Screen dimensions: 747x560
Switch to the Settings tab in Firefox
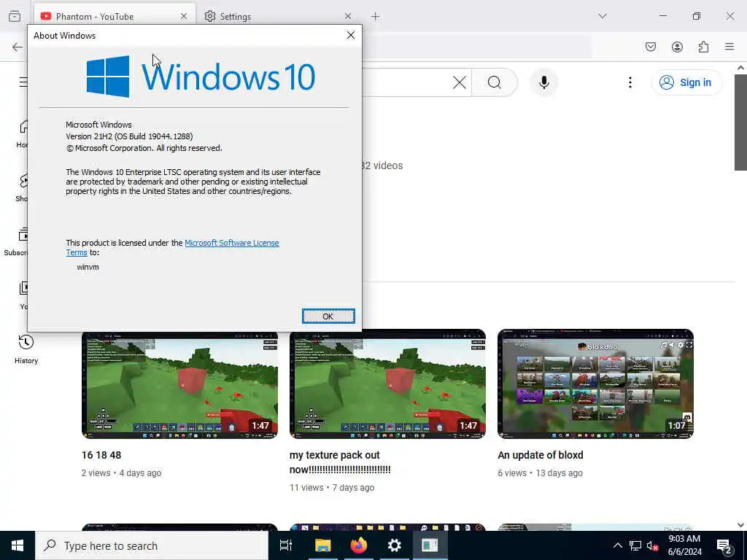click(276, 17)
